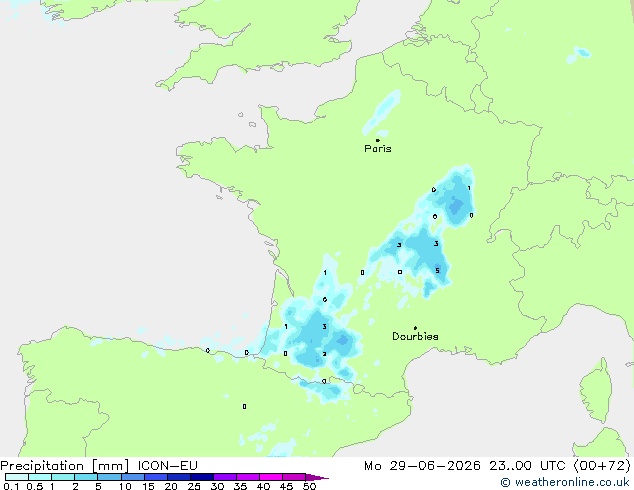Click the 50 legend scale label

coord(309,486)
